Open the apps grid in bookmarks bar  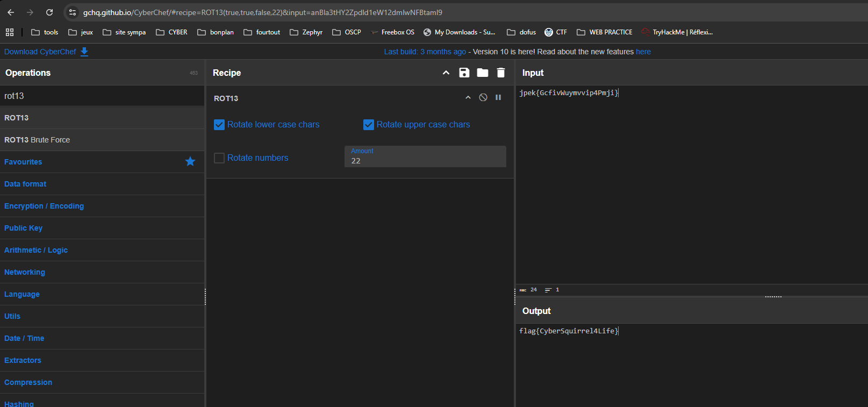click(10, 32)
